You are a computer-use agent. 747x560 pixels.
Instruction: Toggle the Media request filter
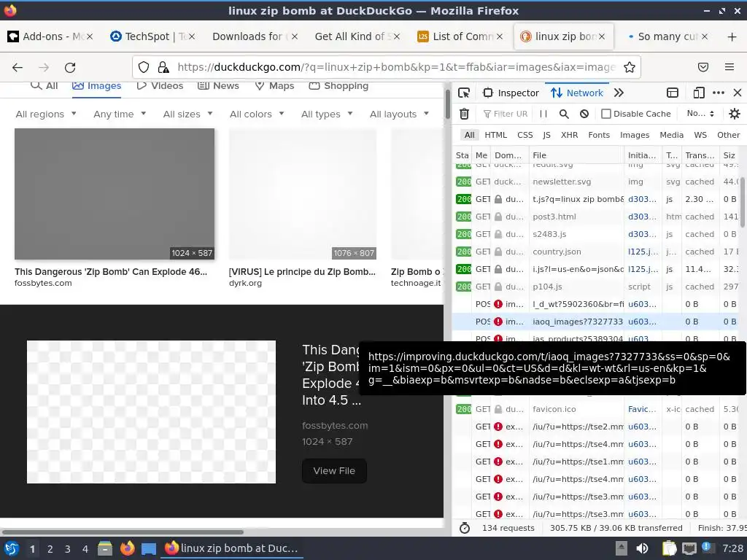671,135
